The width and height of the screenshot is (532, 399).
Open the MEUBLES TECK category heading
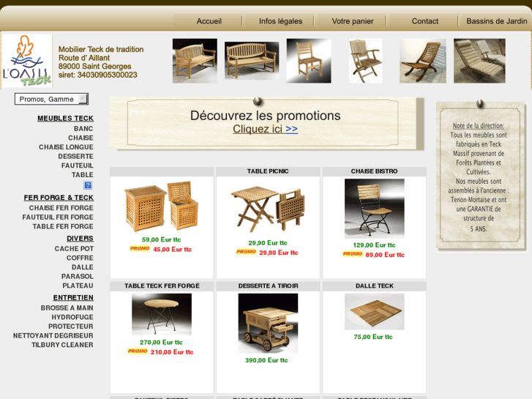click(x=65, y=118)
